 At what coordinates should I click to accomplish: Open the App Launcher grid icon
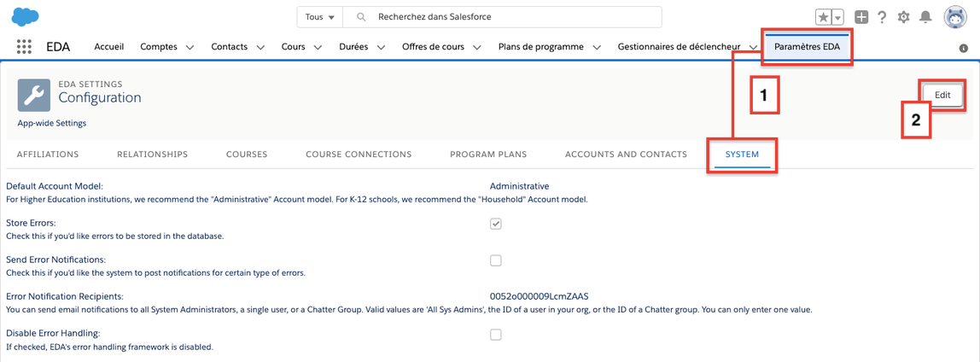pyautogui.click(x=24, y=47)
